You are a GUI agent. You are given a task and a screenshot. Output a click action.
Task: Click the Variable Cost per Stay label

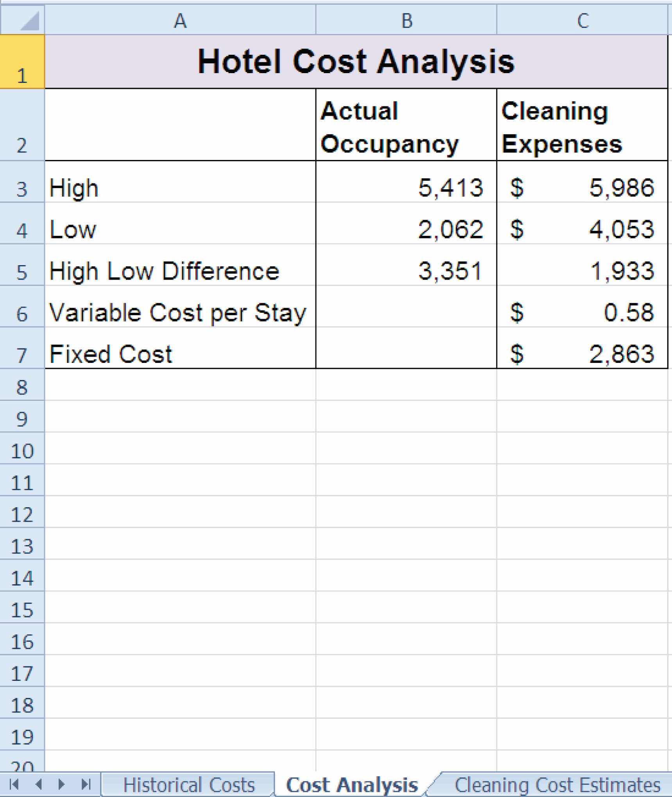[x=178, y=313]
